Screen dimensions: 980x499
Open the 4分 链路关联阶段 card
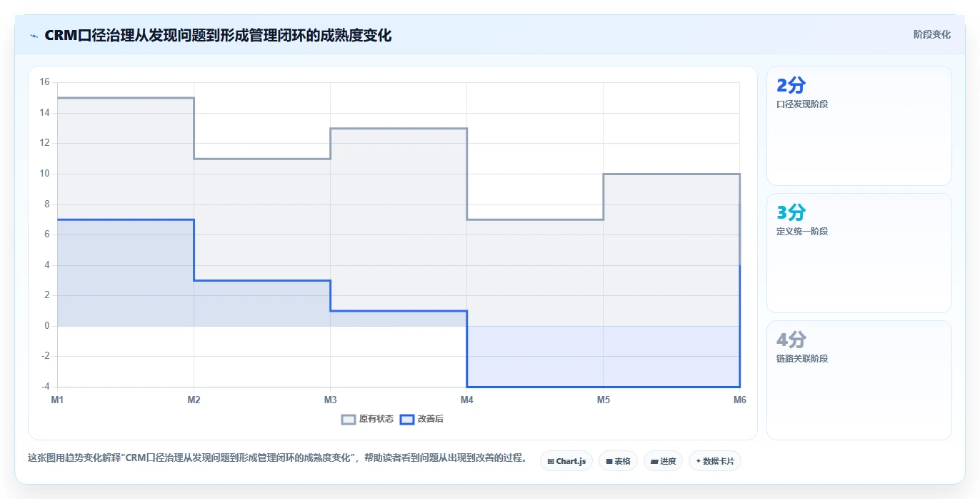coord(859,380)
